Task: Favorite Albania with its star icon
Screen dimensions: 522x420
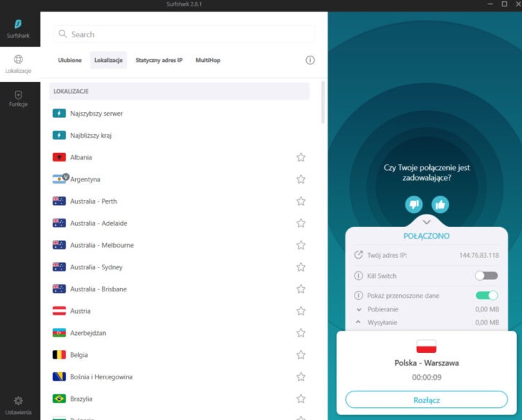Action: coord(301,157)
